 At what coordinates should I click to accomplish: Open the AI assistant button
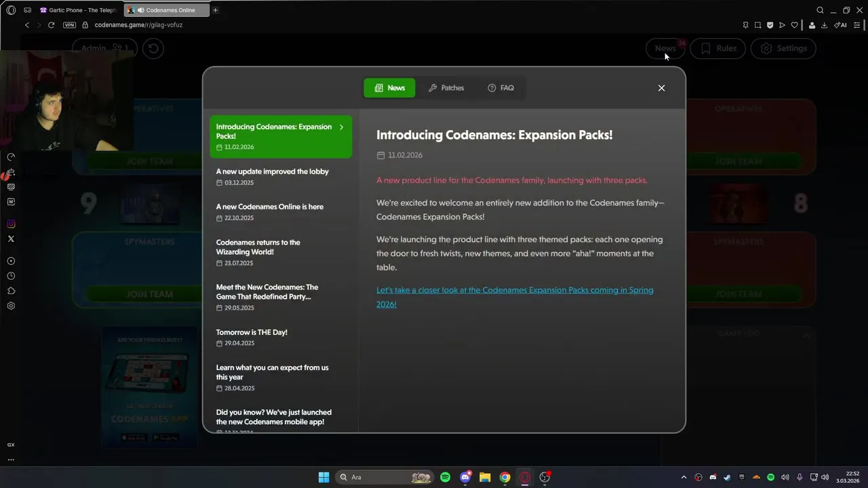[840, 25]
